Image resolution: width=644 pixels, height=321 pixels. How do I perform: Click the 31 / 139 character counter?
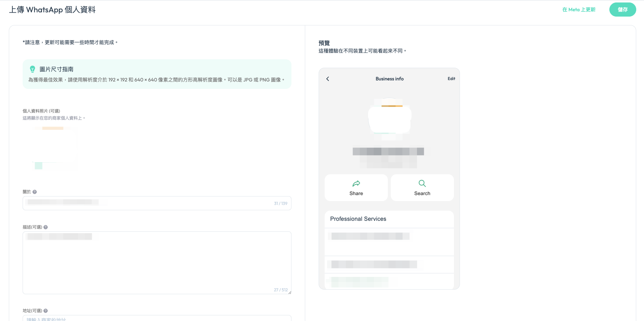click(280, 204)
